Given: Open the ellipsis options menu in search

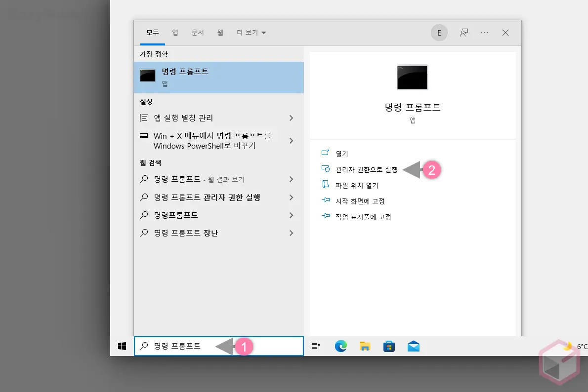Looking at the screenshot, I should coord(484,33).
